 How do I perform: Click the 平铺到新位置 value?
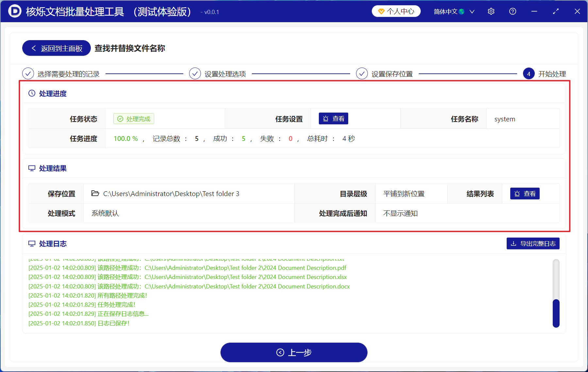tap(404, 194)
